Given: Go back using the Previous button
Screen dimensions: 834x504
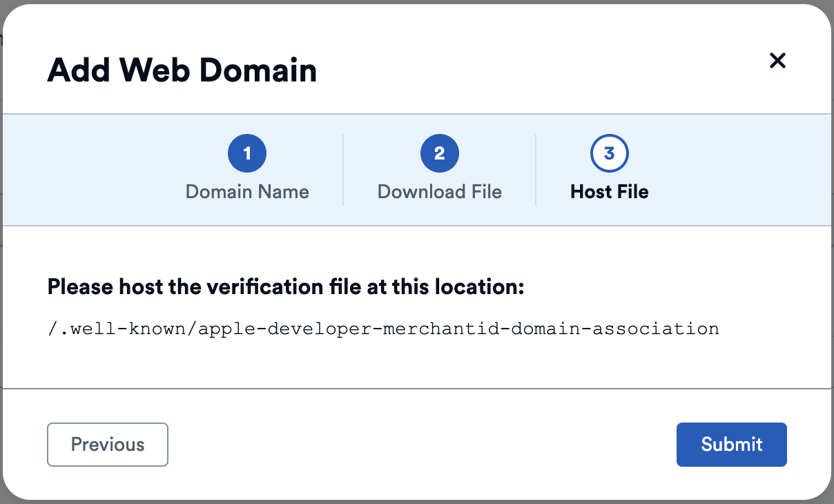Looking at the screenshot, I should click(x=107, y=445).
